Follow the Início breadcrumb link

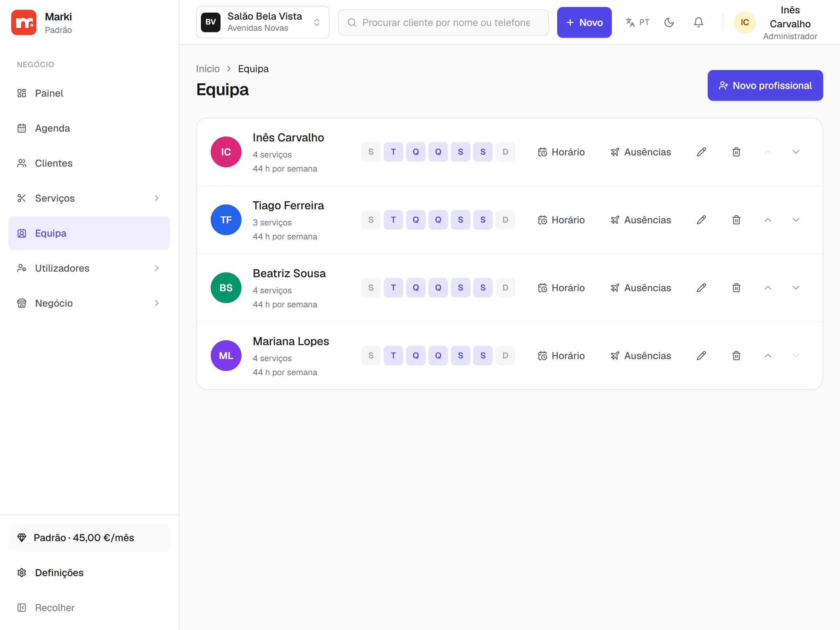point(208,69)
